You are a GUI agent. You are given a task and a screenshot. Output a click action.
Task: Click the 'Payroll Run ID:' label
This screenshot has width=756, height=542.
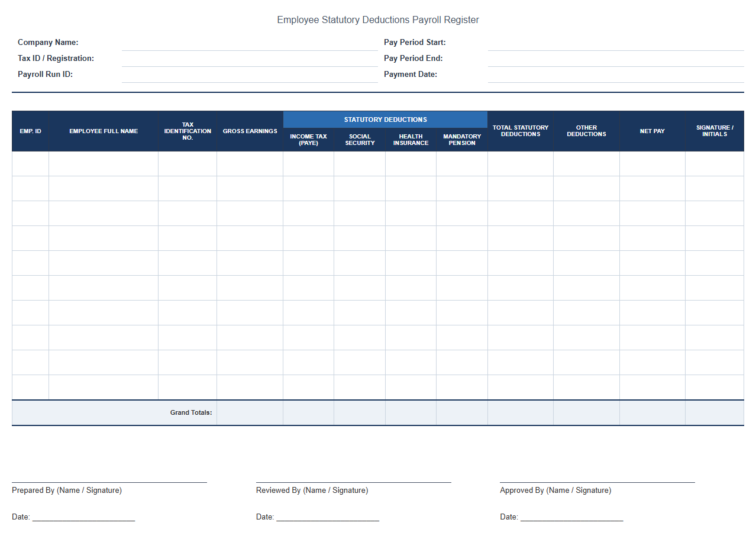[x=45, y=75]
